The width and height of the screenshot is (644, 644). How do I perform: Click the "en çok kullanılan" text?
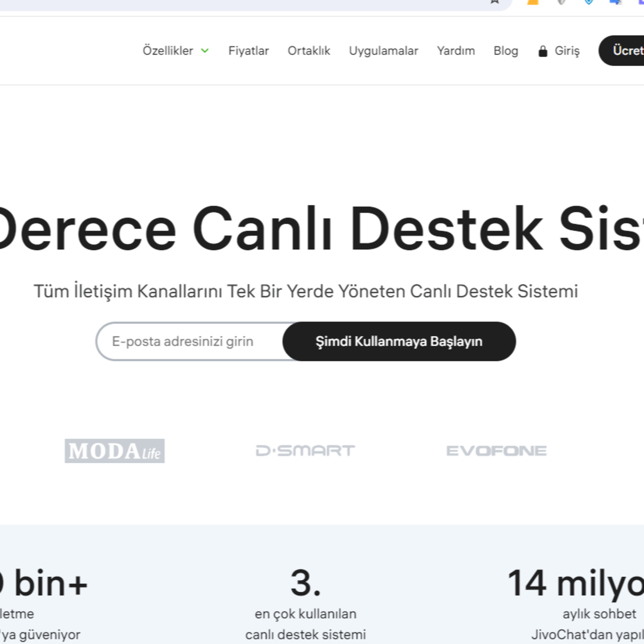[306, 614]
